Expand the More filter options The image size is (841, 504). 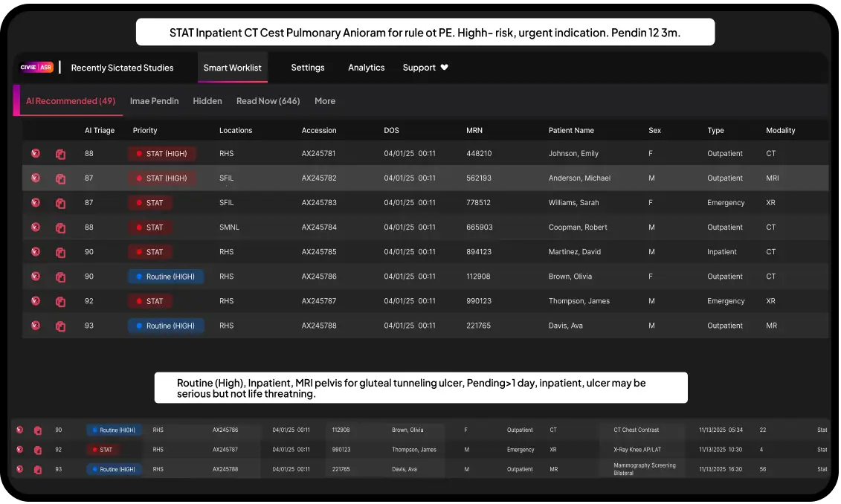(x=325, y=100)
